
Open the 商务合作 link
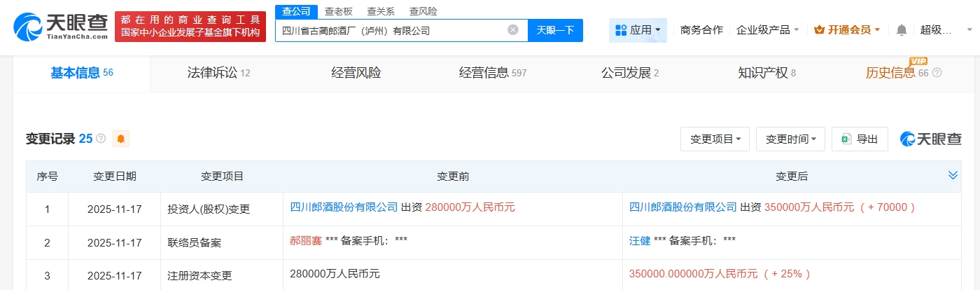pos(701,30)
